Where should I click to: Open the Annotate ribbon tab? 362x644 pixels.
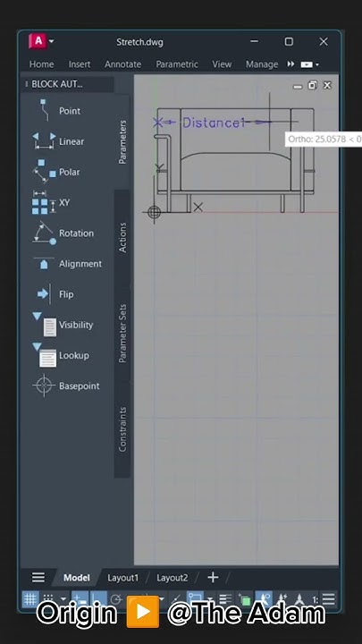pyautogui.click(x=122, y=64)
